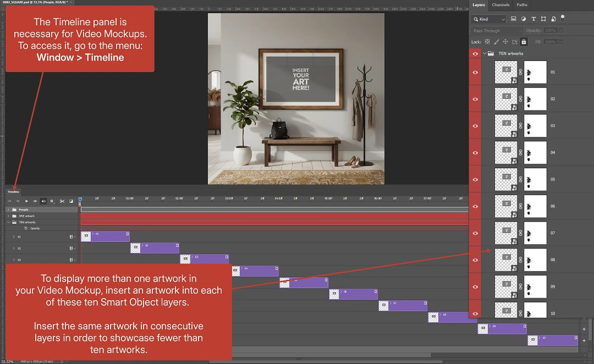The width and height of the screenshot is (594, 364).
Task: Turn layer filtering switch on or off
Action: (x=563, y=17)
